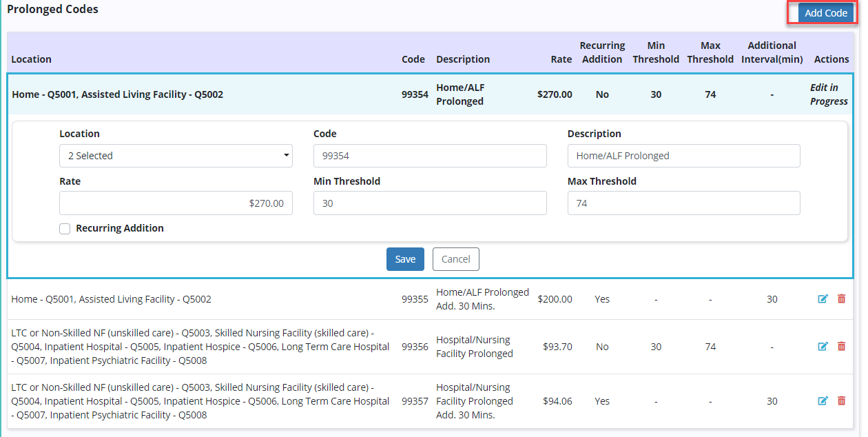Focus the Description field 'Home/ALF Prolonged'
Image resolution: width=868 pixels, height=437 pixels.
[683, 156]
